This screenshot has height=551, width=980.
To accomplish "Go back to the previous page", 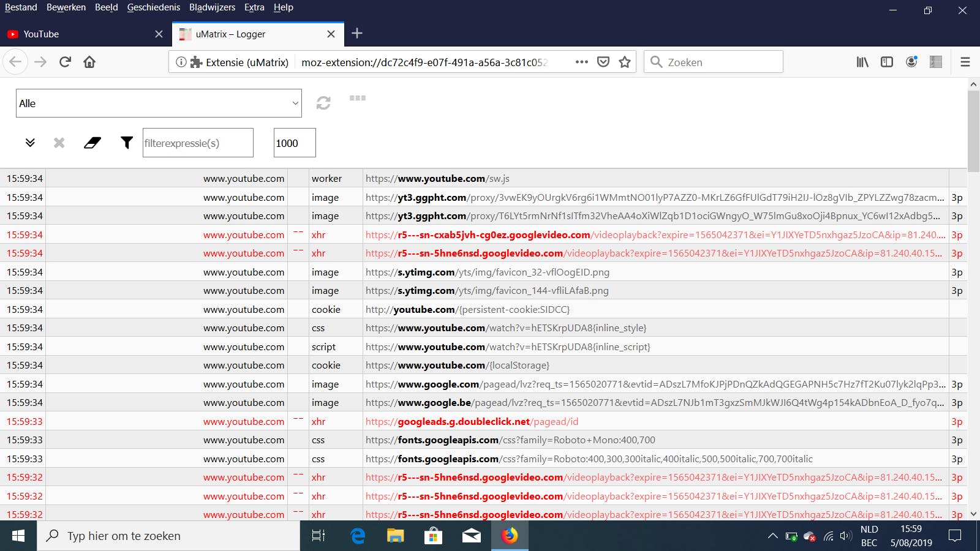I will 15,62.
